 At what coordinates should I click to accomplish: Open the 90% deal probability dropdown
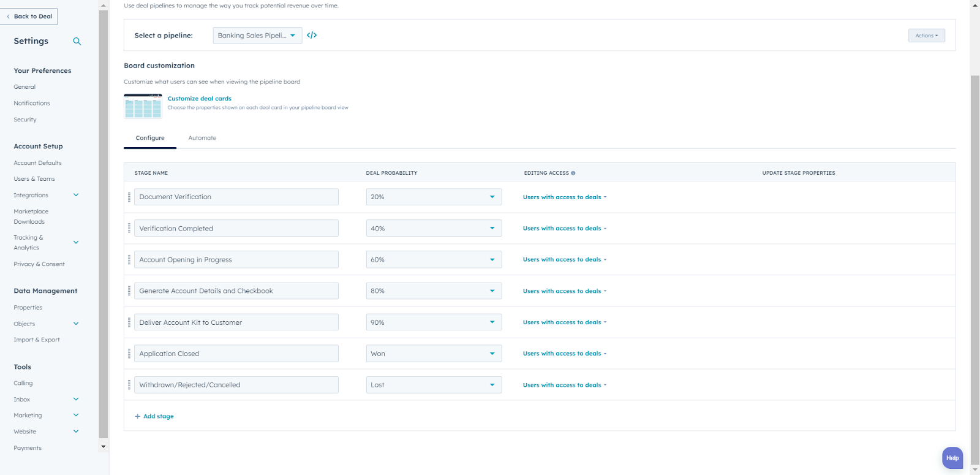434,322
